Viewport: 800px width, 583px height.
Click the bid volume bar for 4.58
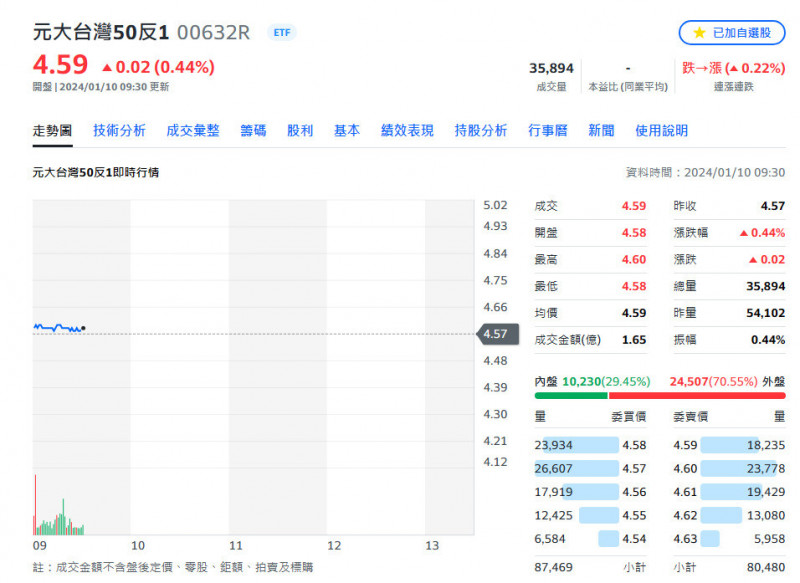(x=581, y=445)
